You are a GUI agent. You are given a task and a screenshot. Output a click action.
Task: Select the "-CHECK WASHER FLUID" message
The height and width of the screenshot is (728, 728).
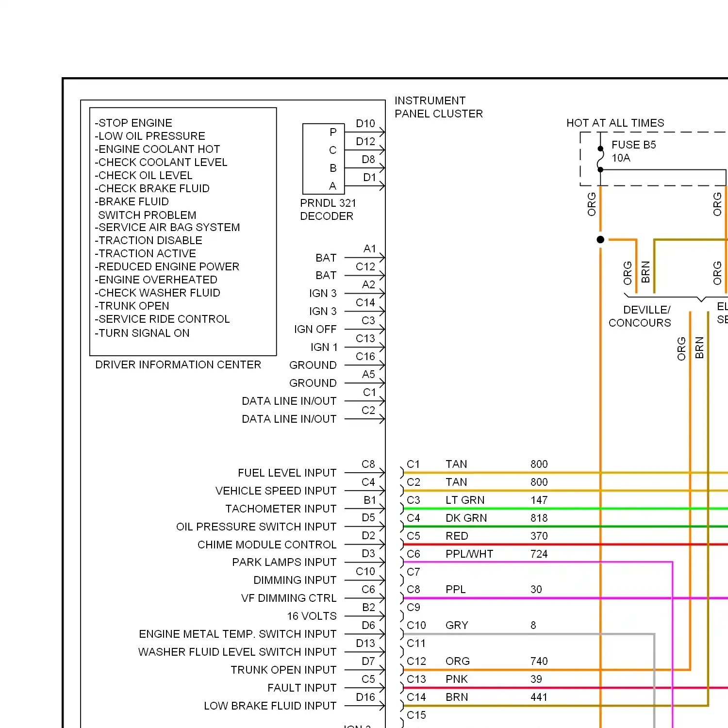158,293
